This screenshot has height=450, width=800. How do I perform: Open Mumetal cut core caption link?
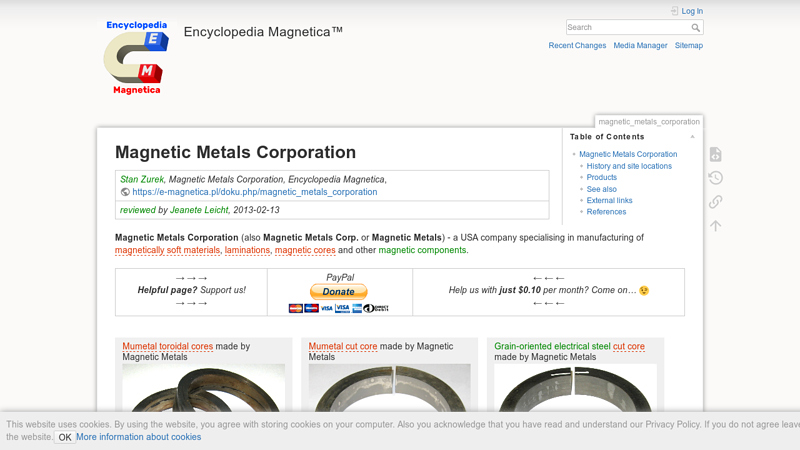pos(343,346)
